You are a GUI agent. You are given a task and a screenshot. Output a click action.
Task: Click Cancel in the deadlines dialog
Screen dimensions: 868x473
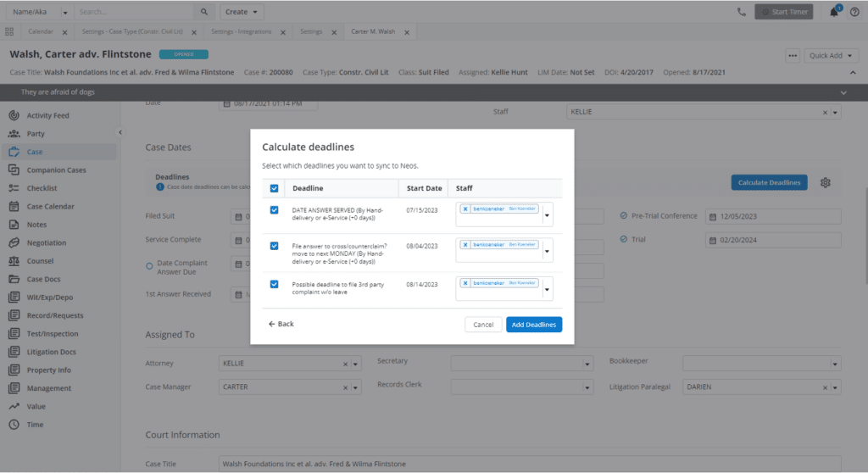(483, 324)
